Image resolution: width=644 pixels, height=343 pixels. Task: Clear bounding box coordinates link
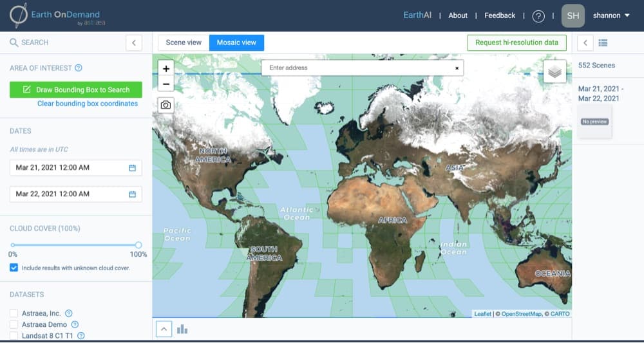[x=88, y=104]
